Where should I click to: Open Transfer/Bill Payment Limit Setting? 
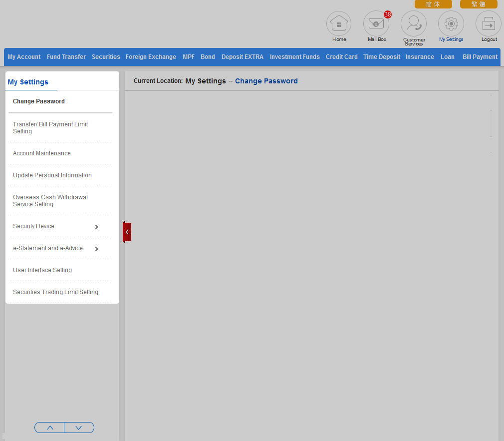click(50, 128)
